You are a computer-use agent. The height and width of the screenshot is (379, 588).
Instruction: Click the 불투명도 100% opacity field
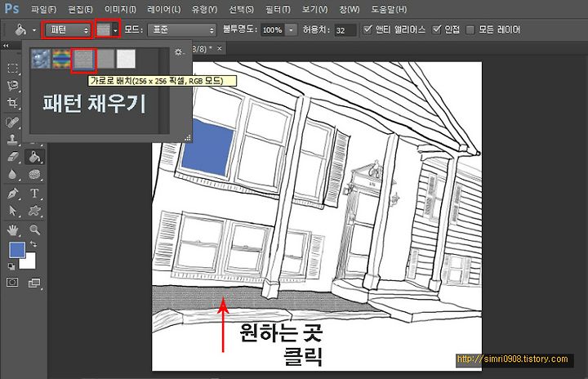coord(273,30)
